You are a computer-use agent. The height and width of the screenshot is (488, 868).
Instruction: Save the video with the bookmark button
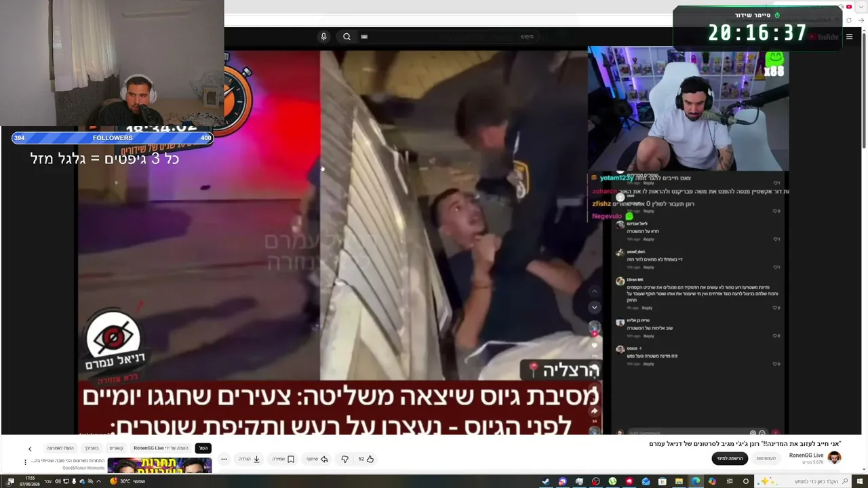click(x=283, y=459)
